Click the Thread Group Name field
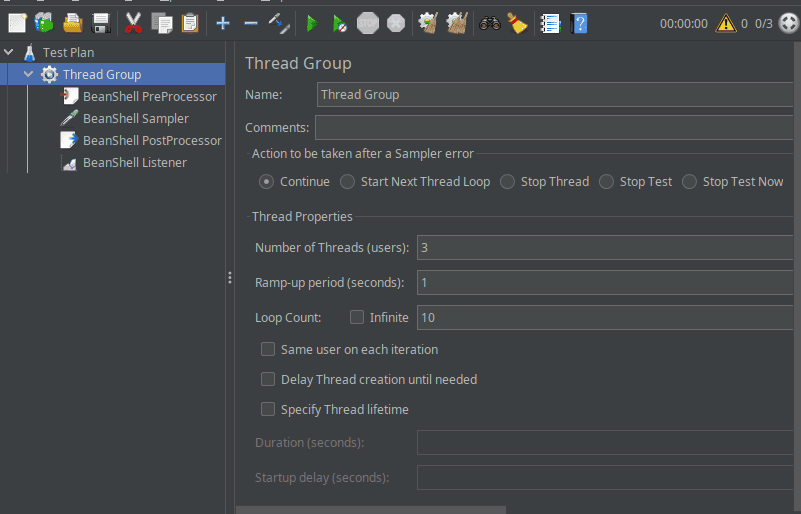 click(555, 95)
